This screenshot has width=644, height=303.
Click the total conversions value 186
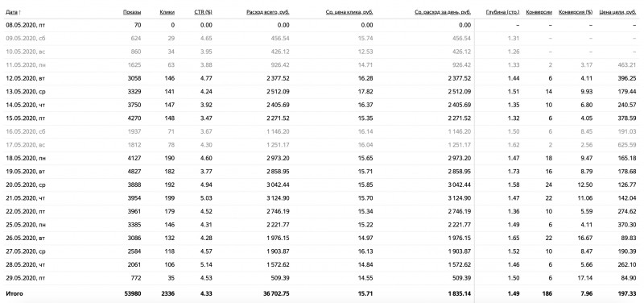547,293
